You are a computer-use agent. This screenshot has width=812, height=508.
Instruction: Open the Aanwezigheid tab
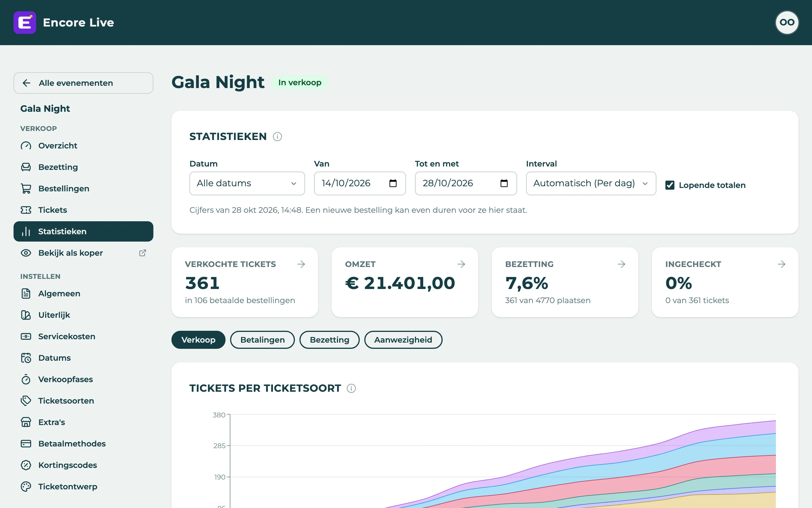point(403,340)
